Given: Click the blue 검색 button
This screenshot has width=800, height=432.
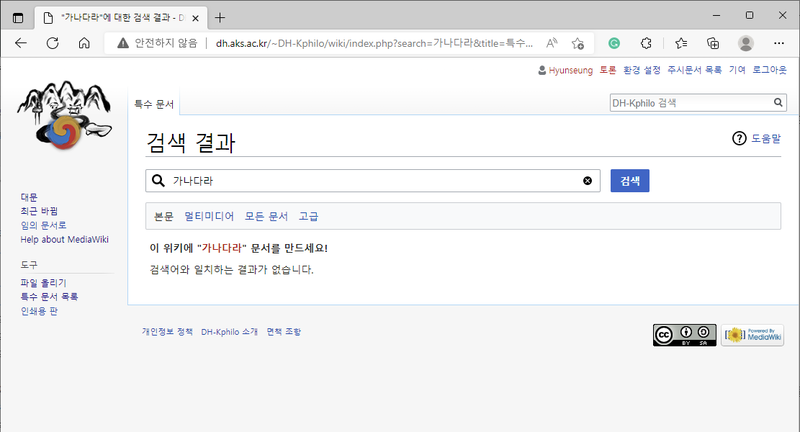Looking at the screenshot, I should tap(630, 181).
